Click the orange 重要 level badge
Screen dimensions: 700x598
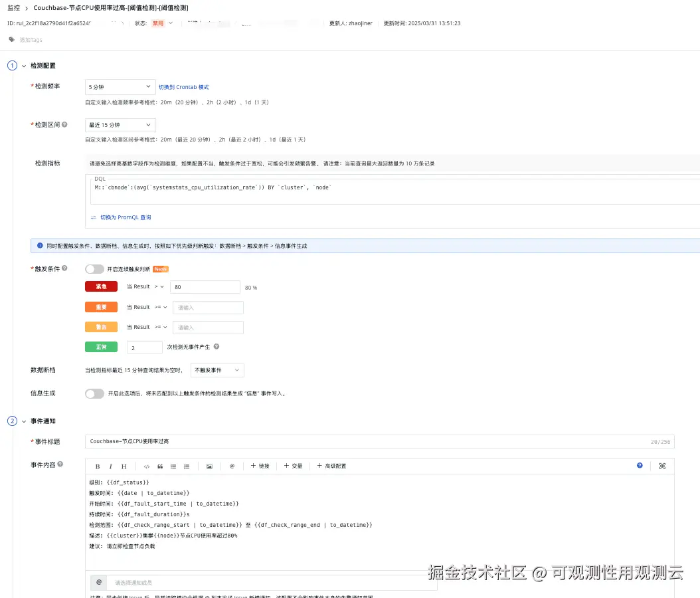(x=102, y=307)
